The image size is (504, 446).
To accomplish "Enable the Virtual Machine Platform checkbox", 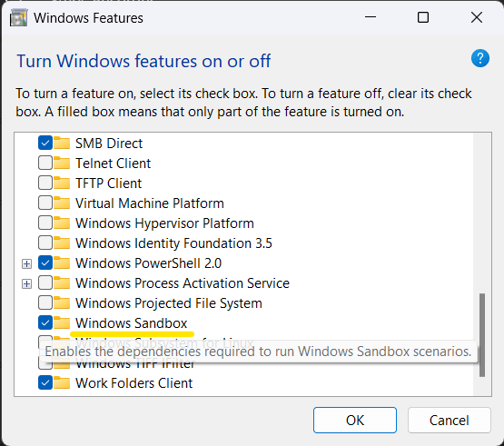I will click(45, 203).
